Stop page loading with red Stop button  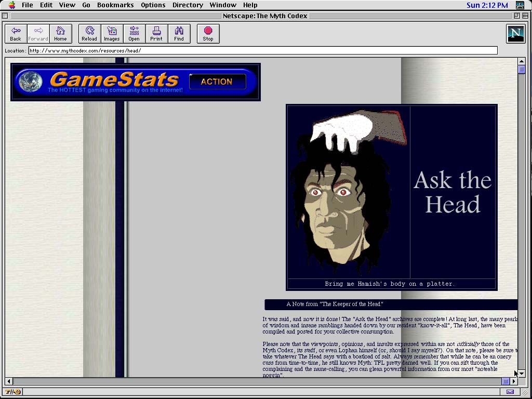(208, 34)
